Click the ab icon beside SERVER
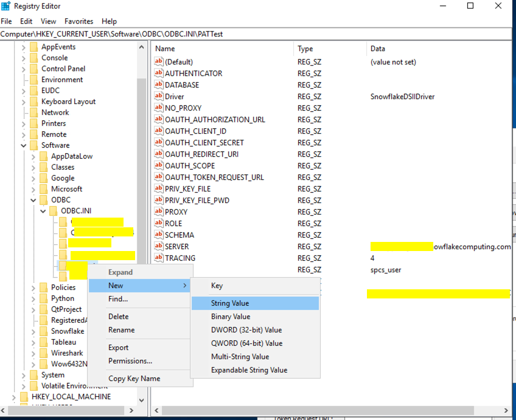The image size is (516, 420). (159, 246)
